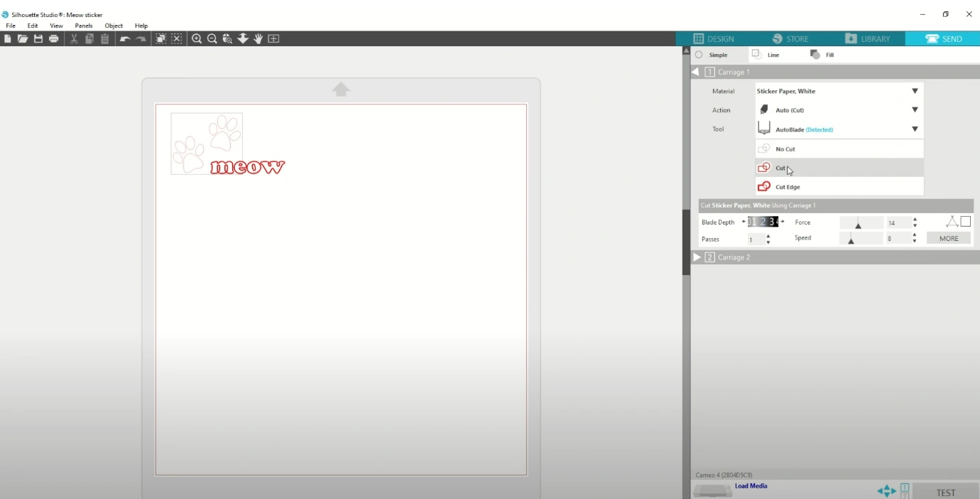Select the No Cut option
This screenshot has height=499, width=980.
click(785, 149)
